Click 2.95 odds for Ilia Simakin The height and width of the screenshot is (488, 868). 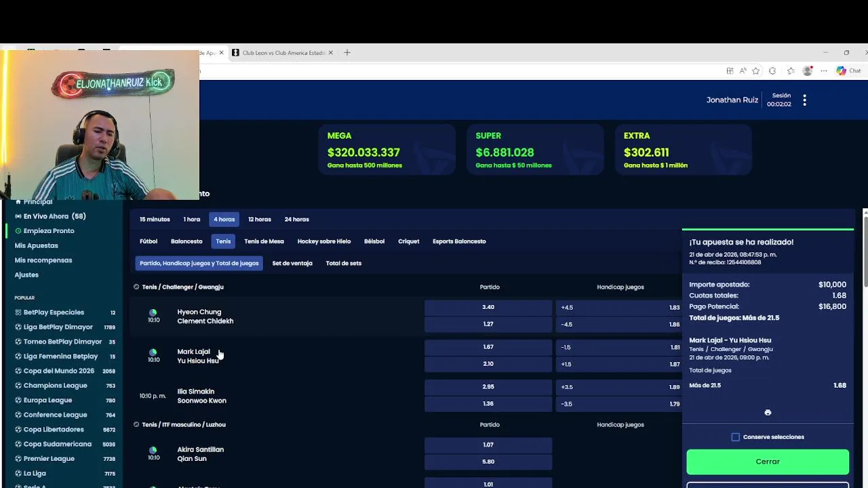[488, 386]
